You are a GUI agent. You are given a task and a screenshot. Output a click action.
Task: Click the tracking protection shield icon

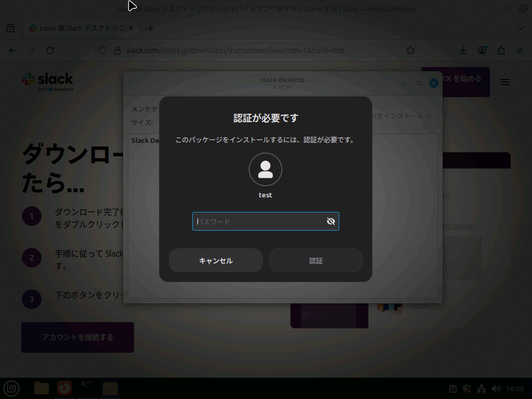point(102,50)
